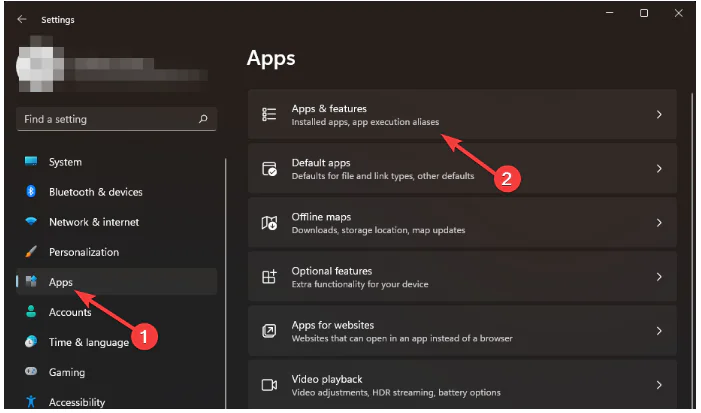Click the Network wifi icon
Screen dimensions: 701x413
click(x=31, y=221)
